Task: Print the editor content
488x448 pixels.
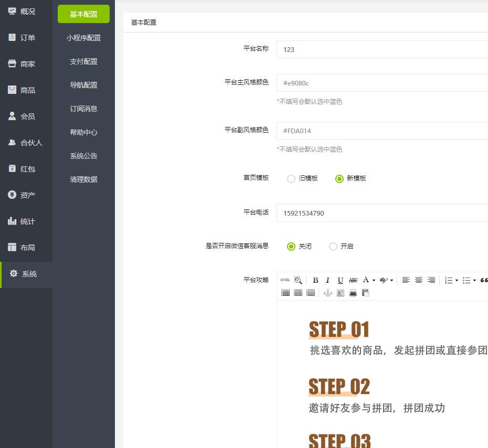Action: (352, 293)
